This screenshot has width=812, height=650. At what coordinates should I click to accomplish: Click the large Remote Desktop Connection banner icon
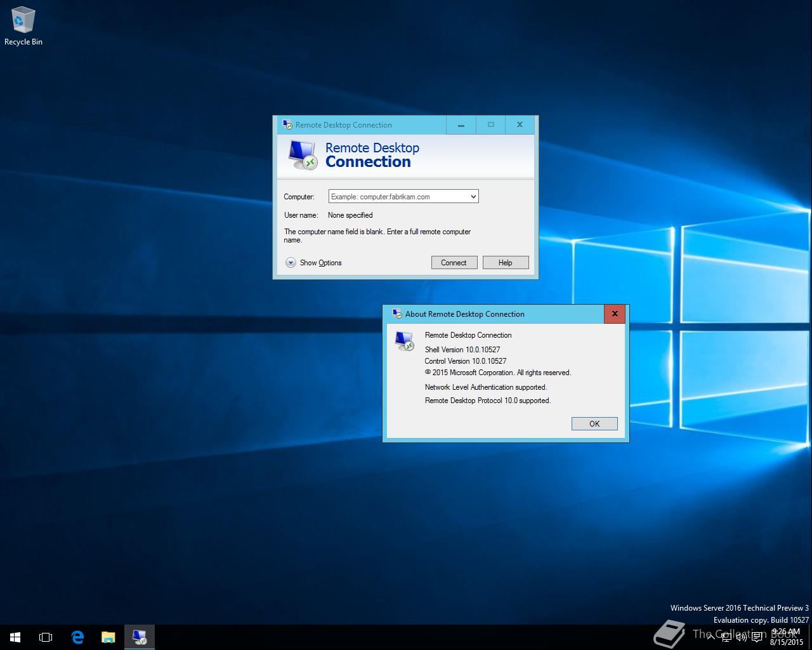[x=302, y=155]
